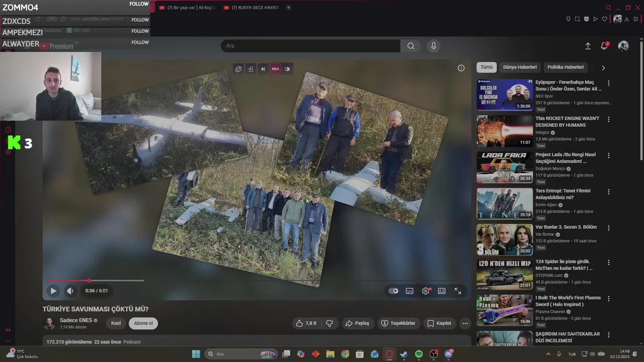This screenshot has width=644, height=362.
Task: Play the video
Action: (53, 291)
